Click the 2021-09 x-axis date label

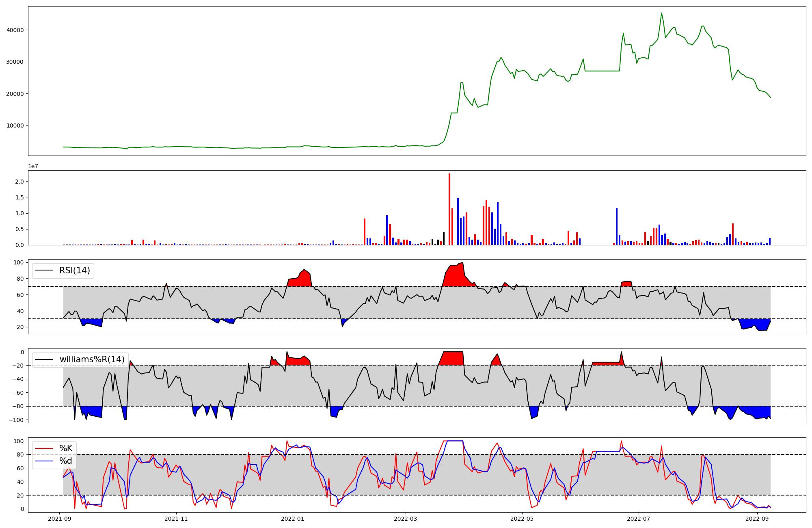click(x=60, y=519)
